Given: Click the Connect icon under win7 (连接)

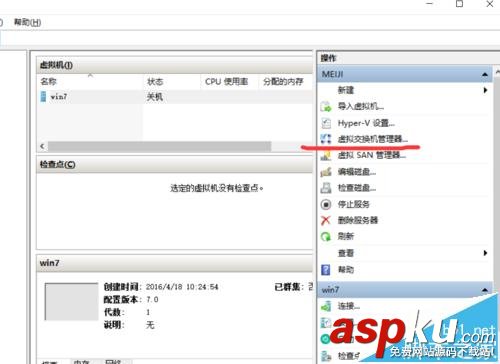Looking at the screenshot, I should (x=326, y=306).
